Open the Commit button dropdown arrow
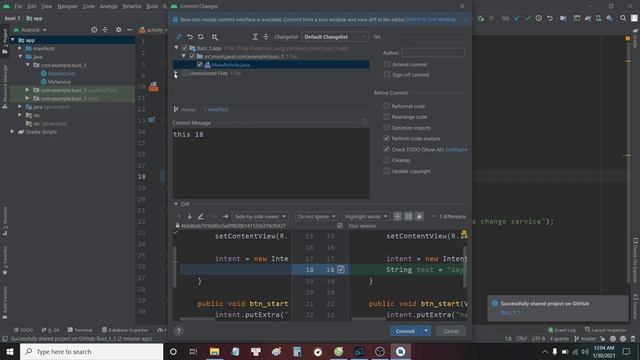This screenshot has width=640, height=360. click(426, 331)
